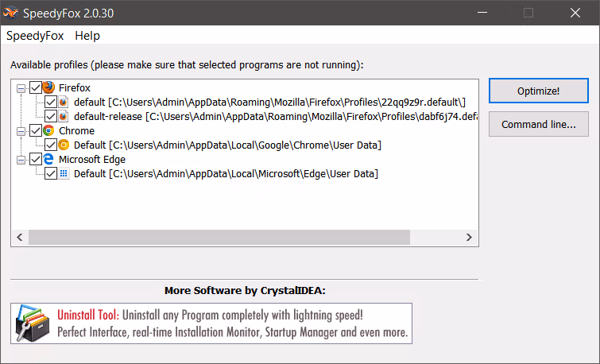The height and width of the screenshot is (364, 600).
Task: Click the Edge Default profile grid icon
Action: [x=64, y=174]
